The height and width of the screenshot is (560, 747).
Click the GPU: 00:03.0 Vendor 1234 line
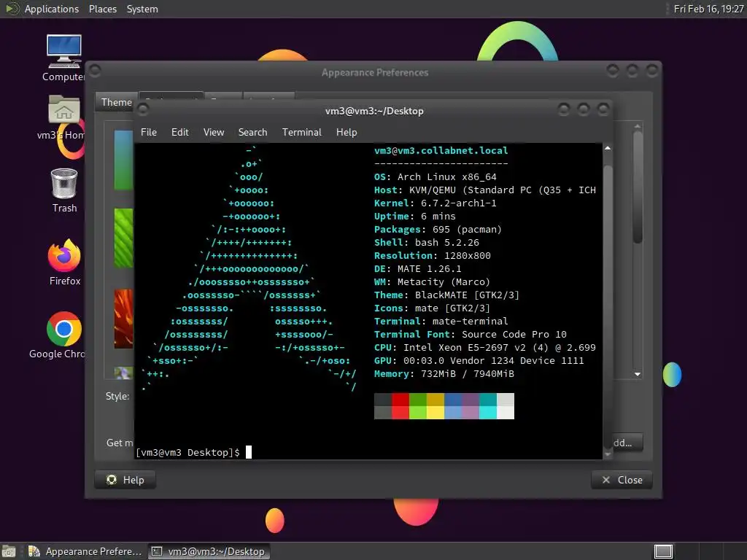[479, 360]
